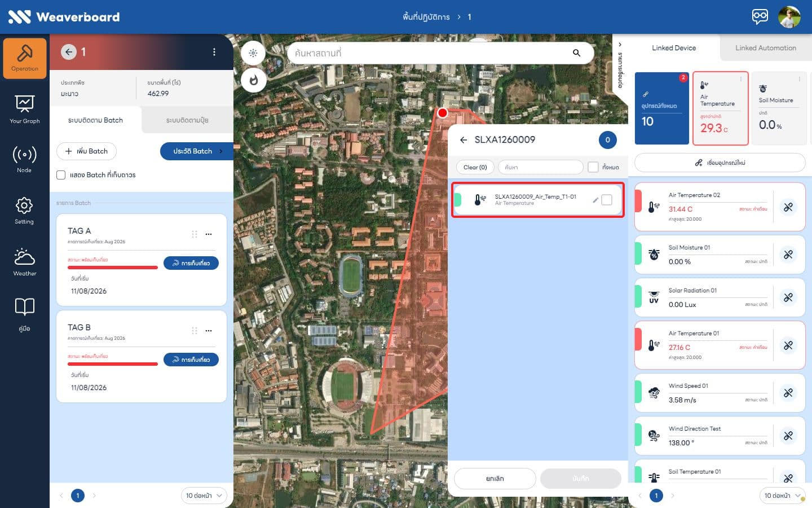Unlink the Wind Direction Test device

[788, 435]
